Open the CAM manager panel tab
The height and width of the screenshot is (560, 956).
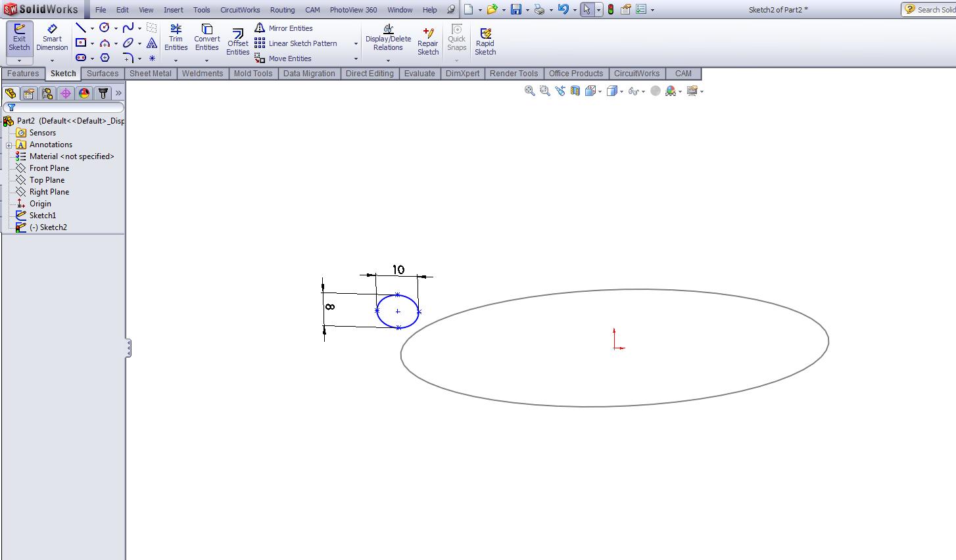pos(103,93)
